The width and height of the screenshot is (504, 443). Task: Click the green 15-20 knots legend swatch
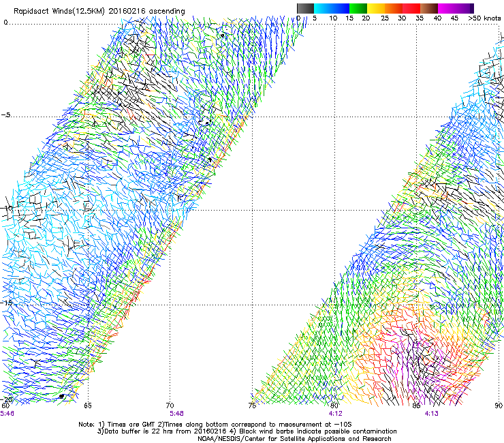pyautogui.click(x=358, y=8)
